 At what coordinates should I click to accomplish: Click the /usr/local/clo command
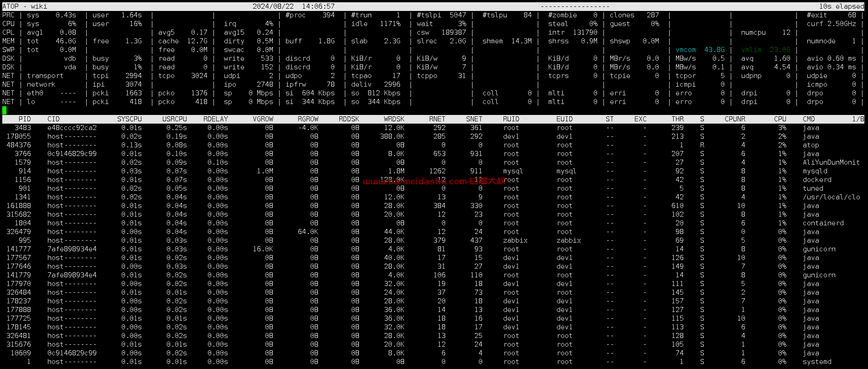tap(832, 197)
